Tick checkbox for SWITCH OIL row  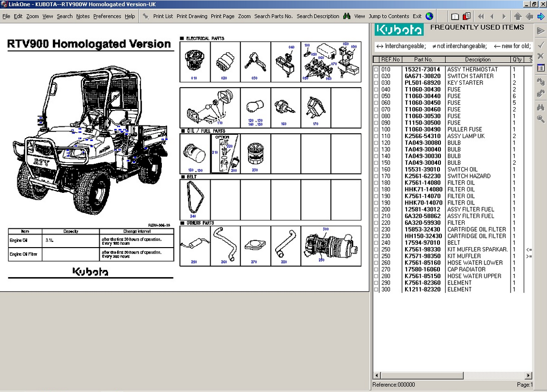[x=376, y=170]
